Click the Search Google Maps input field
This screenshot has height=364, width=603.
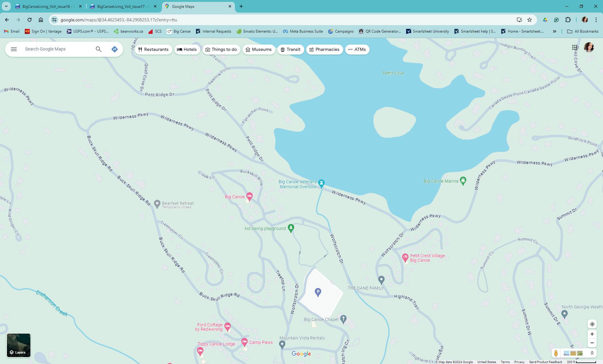58,49
